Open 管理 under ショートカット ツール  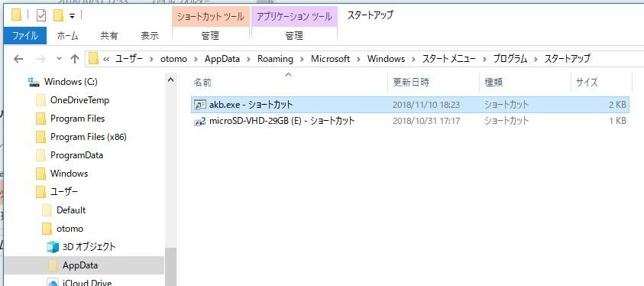[x=210, y=36]
